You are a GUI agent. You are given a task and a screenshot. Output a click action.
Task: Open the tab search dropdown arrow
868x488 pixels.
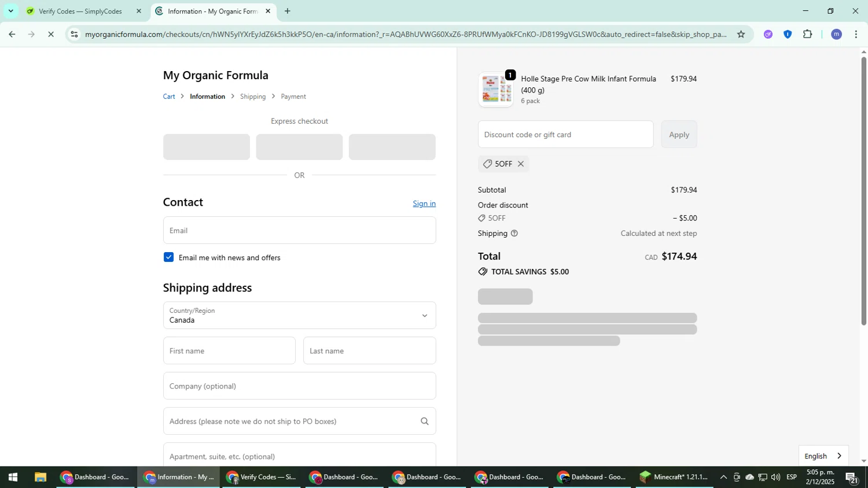(10, 11)
